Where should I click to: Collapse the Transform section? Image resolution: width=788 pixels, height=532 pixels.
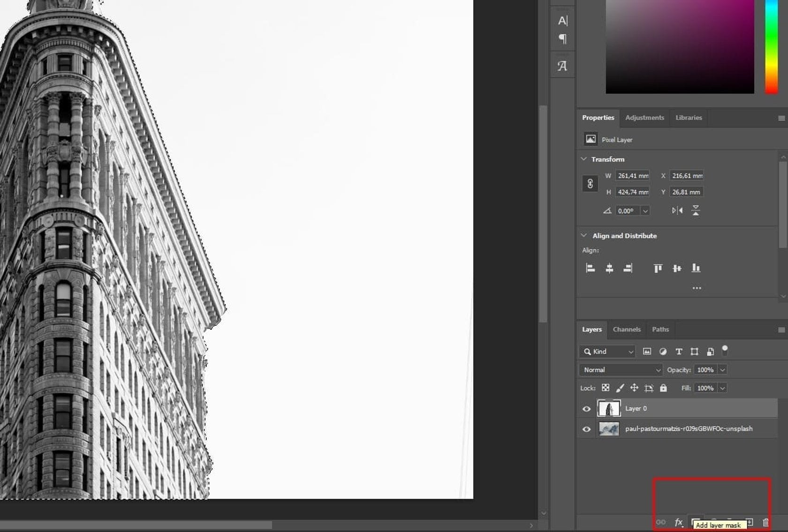(584, 159)
